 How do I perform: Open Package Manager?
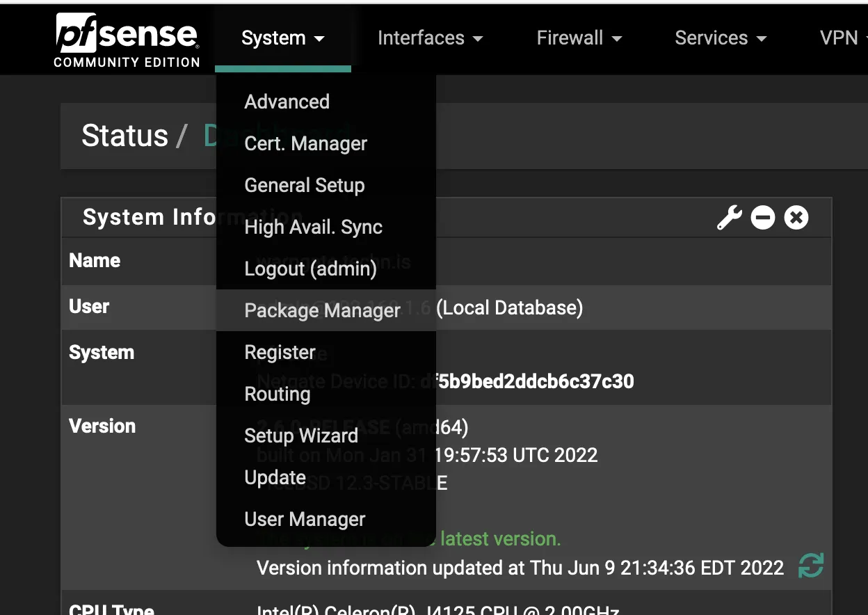pos(322,310)
